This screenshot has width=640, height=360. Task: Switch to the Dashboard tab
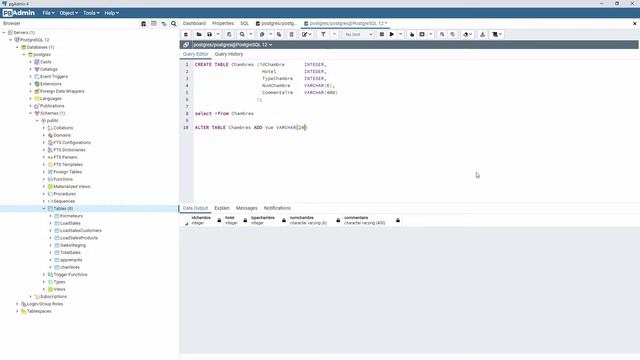pyautogui.click(x=194, y=24)
